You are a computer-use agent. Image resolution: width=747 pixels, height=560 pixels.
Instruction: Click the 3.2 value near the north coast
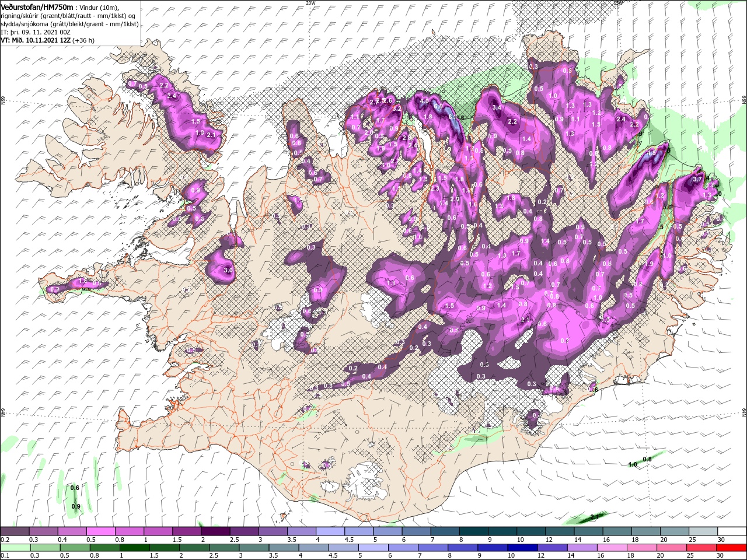pos(397,108)
